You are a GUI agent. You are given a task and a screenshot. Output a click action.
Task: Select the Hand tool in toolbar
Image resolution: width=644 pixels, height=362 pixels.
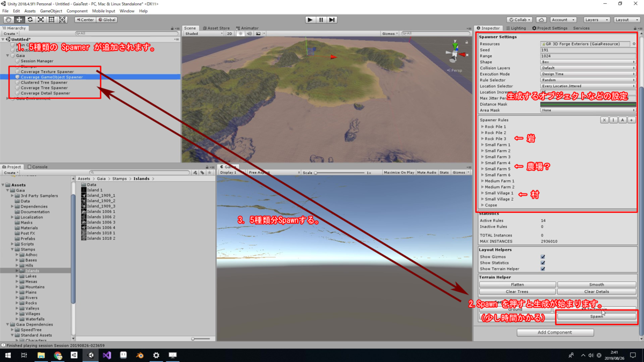point(8,20)
